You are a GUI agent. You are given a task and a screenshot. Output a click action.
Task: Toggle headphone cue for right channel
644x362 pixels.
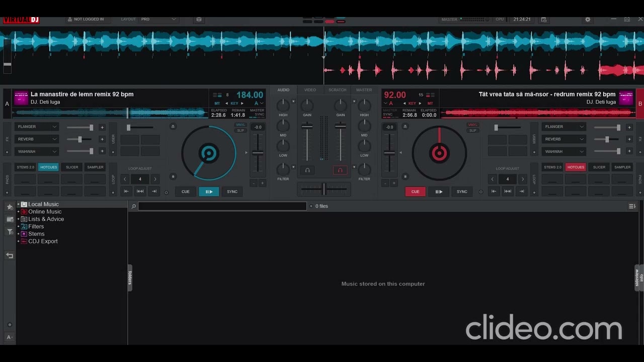click(x=340, y=170)
